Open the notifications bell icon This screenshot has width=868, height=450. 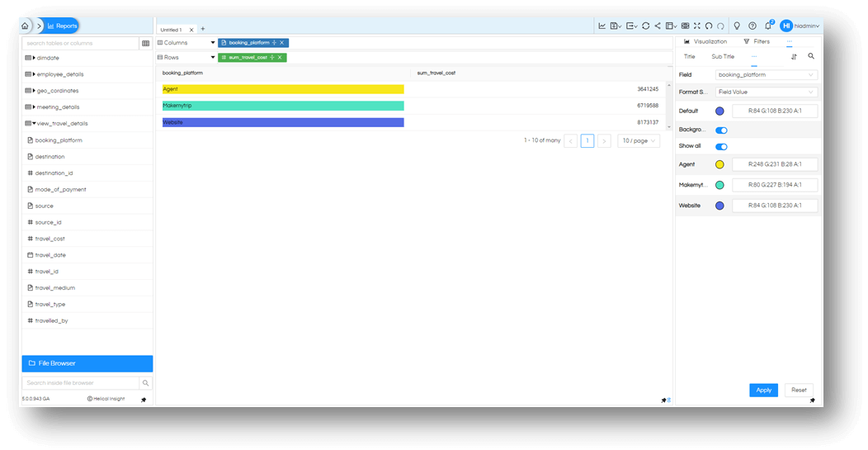tap(768, 26)
